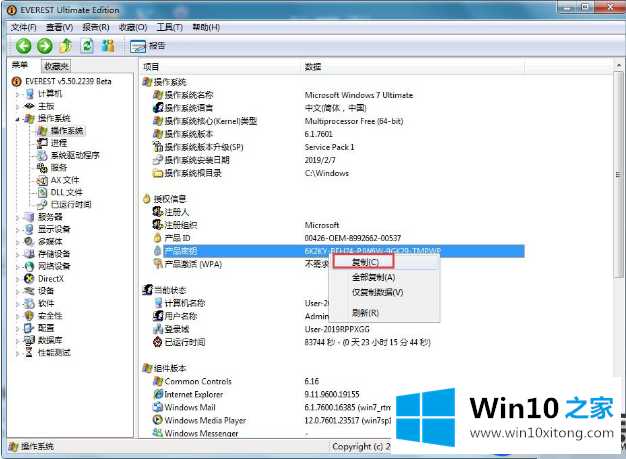Screen dimensions: 626x459
Task: Click the 网络设备 icon in the tree
Action: [29, 267]
